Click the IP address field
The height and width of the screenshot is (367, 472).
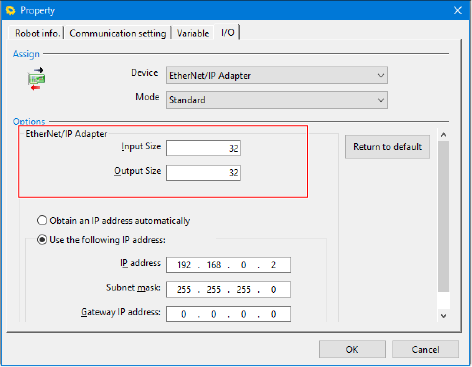(228, 265)
